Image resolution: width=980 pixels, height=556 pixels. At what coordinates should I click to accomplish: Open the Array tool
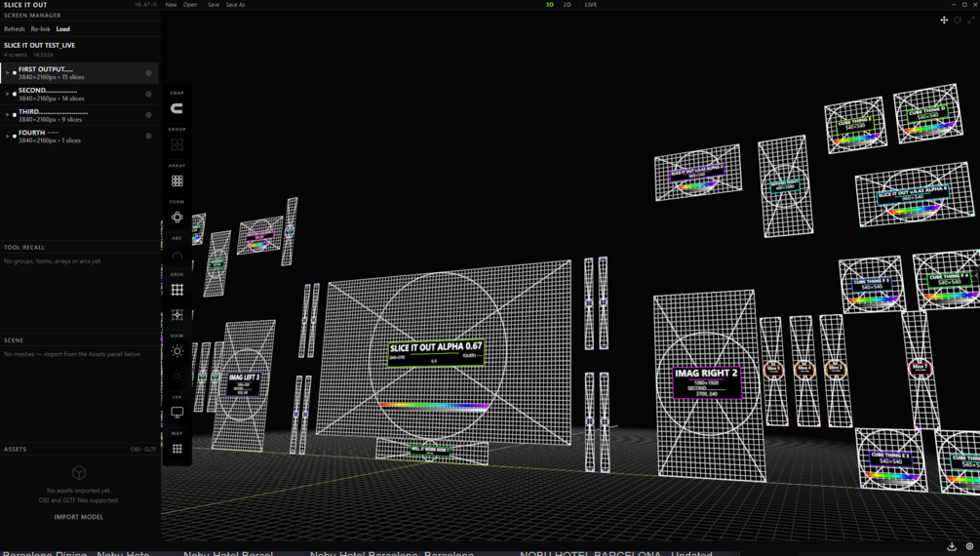tap(176, 180)
